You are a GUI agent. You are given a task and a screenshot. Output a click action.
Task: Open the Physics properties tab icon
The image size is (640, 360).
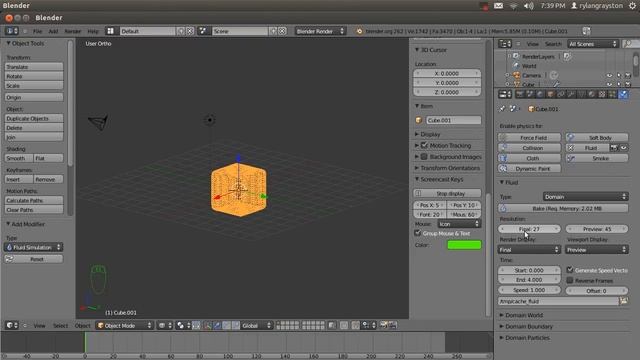pyautogui.click(x=623, y=94)
